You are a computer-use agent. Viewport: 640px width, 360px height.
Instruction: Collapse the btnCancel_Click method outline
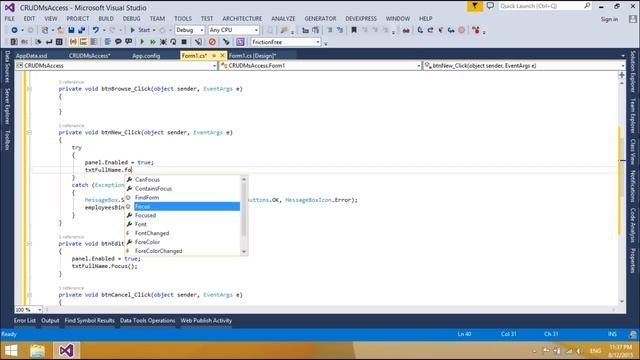pyautogui.click(x=29, y=295)
